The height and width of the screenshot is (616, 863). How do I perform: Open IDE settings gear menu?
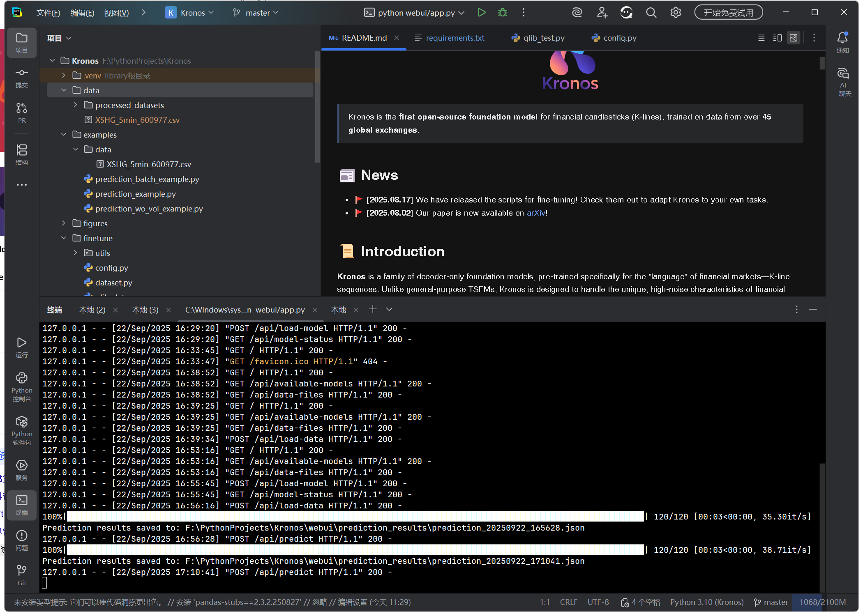pyautogui.click(x=676, y=13)
